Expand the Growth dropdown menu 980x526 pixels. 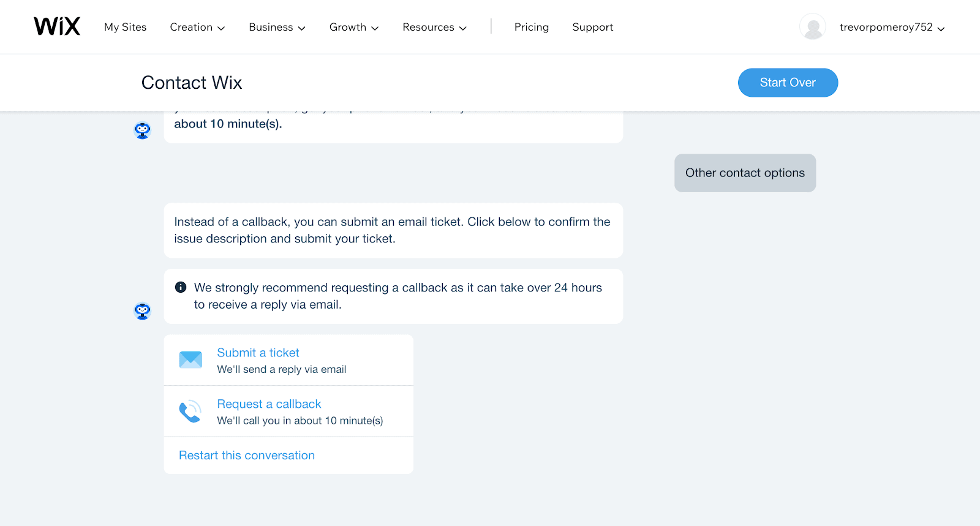click(354, 27)
